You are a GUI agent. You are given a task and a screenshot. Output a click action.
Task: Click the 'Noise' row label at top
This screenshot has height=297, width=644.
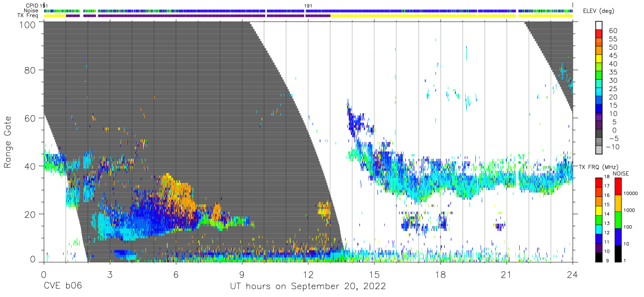click(31, 10)
